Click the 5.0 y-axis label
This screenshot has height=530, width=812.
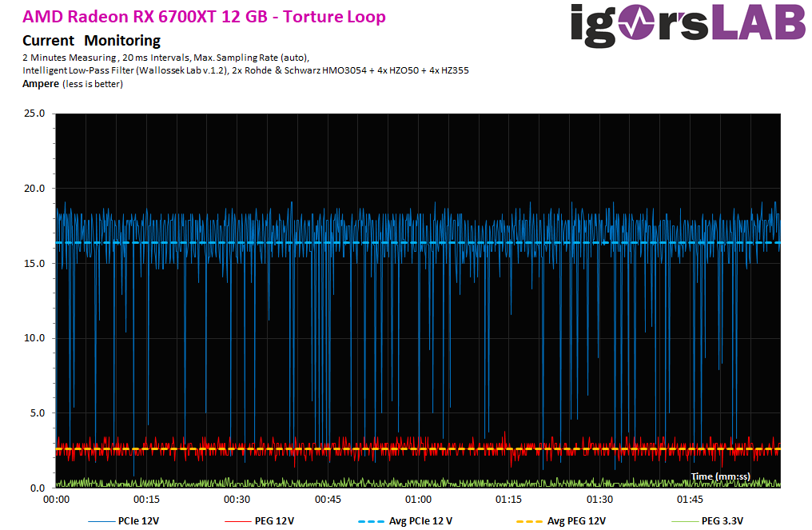(x=38, y=413)
